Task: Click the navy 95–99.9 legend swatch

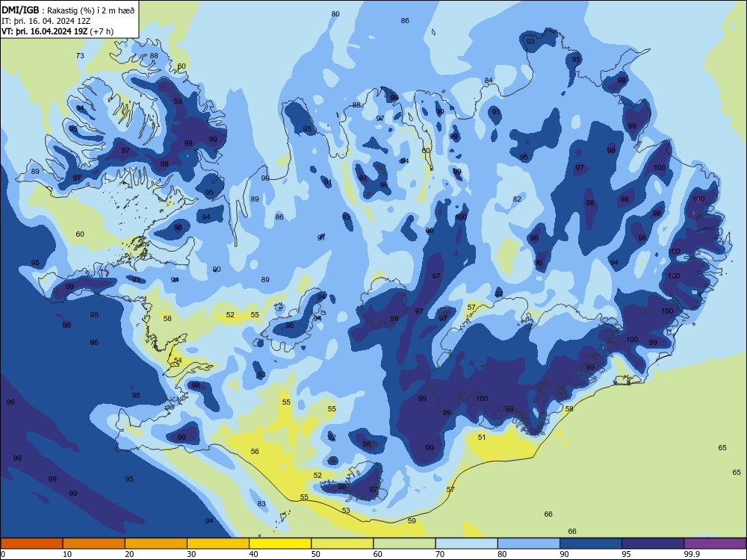Action: coord(653,544)
